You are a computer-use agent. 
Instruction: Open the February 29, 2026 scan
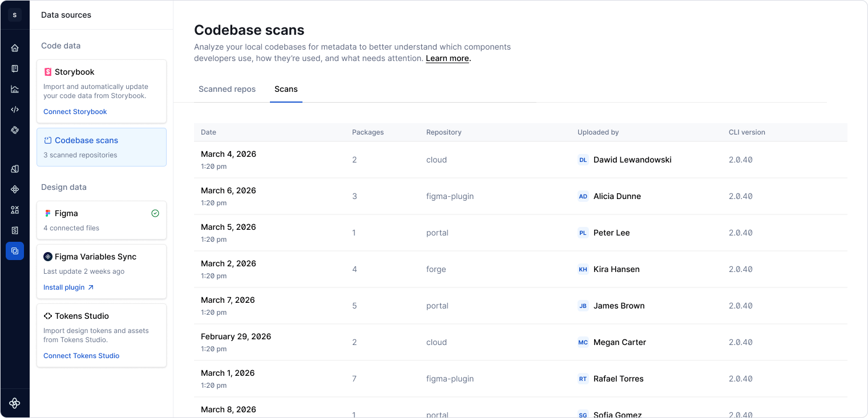coord(520,342)
